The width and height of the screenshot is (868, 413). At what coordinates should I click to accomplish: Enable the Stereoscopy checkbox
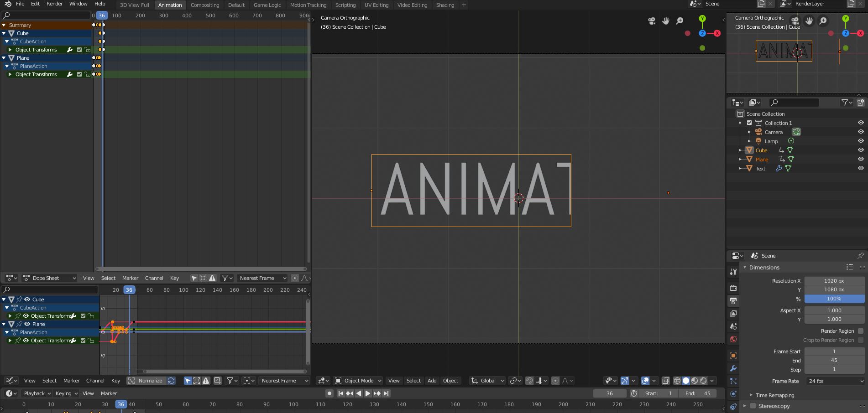[753, 406]
